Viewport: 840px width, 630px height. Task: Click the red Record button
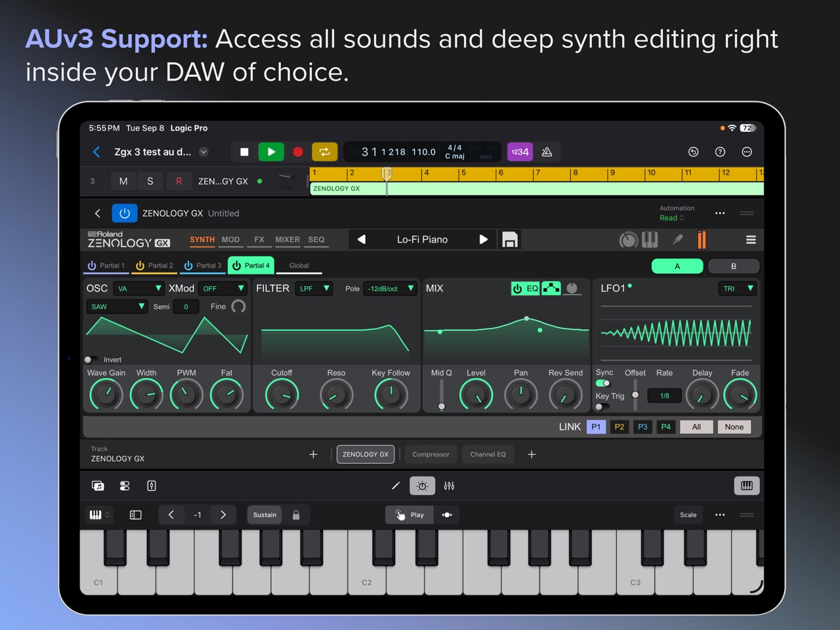(x=297, y=152)
